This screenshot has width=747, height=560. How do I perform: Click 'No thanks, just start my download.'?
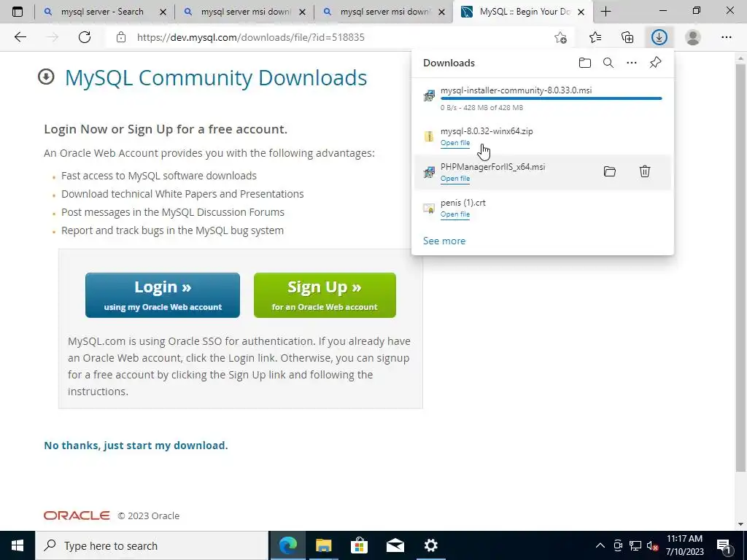click(136, 446)
